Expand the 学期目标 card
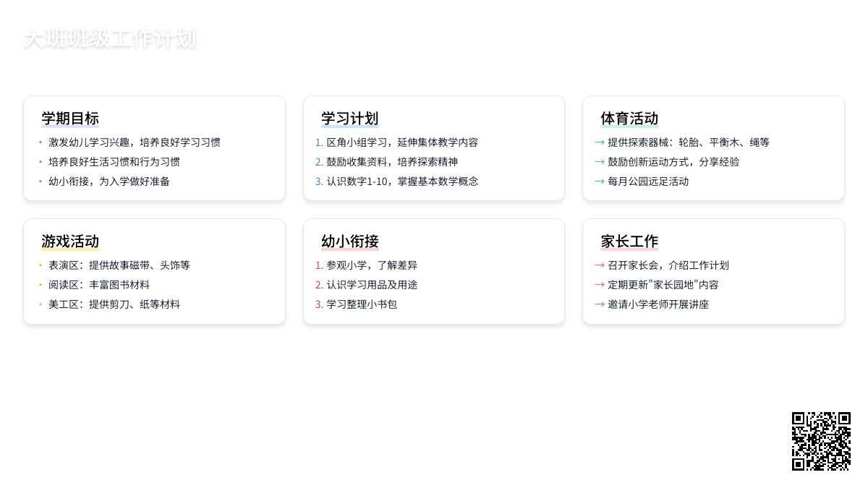The image size is (868, 488). click(154, 147)
